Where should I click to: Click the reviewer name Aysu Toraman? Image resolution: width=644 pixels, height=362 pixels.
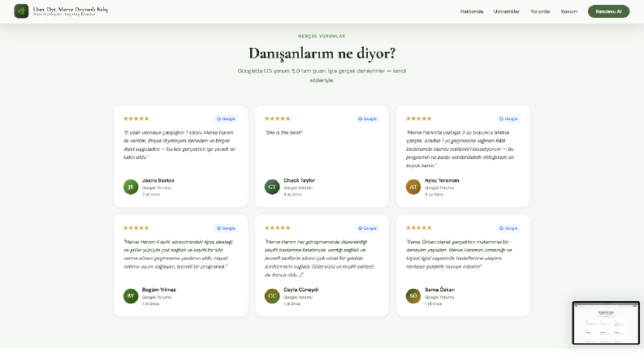click(x=442, y=180)
